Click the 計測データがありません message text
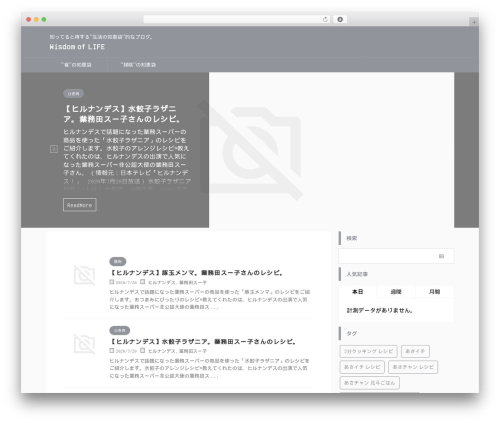 click(x=380, y=310)
